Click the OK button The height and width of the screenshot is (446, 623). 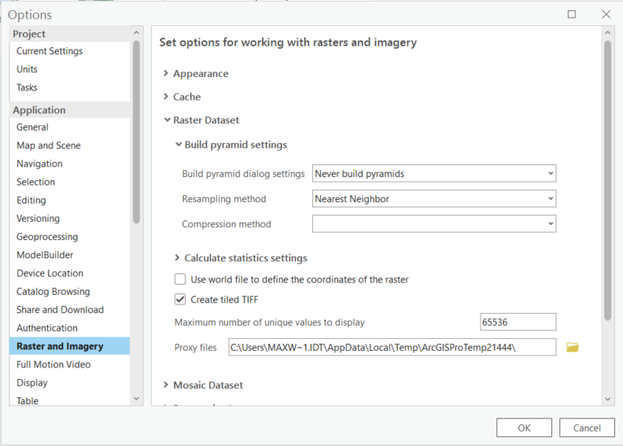[x=524, y=428]
